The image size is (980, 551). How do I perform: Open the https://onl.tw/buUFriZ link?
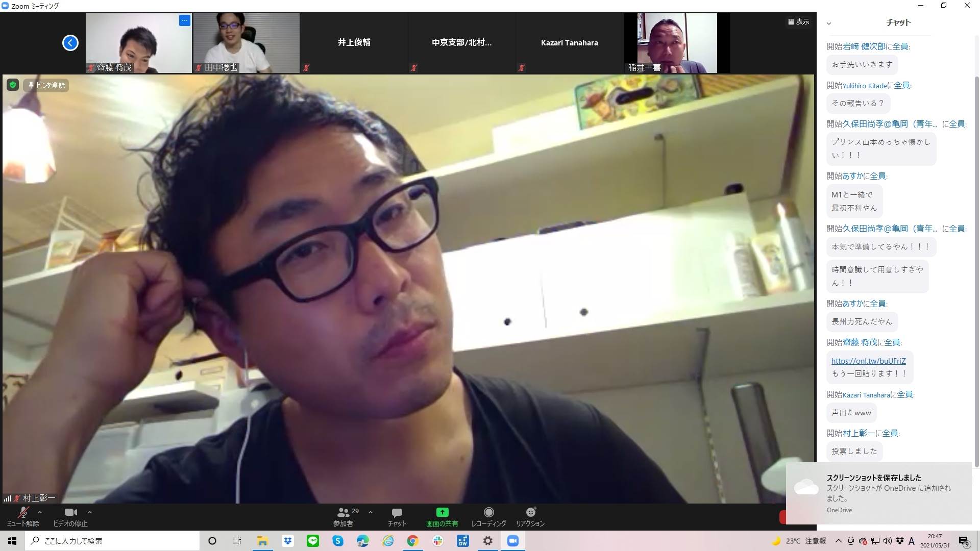pos(868,361)
